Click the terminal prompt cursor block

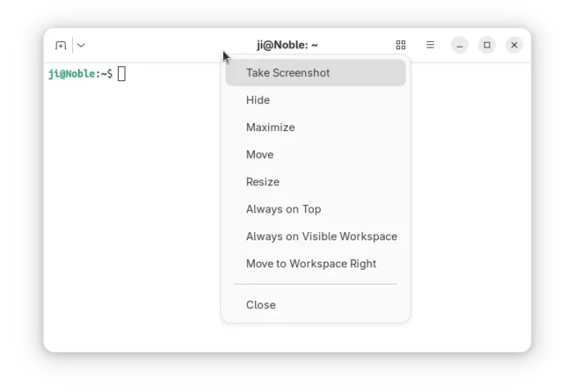pos(121,74)
